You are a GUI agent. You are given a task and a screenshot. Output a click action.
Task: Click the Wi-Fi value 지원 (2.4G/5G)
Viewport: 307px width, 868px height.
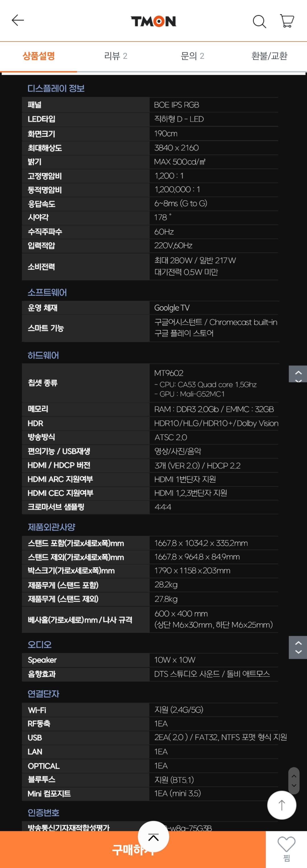point(179,710)
